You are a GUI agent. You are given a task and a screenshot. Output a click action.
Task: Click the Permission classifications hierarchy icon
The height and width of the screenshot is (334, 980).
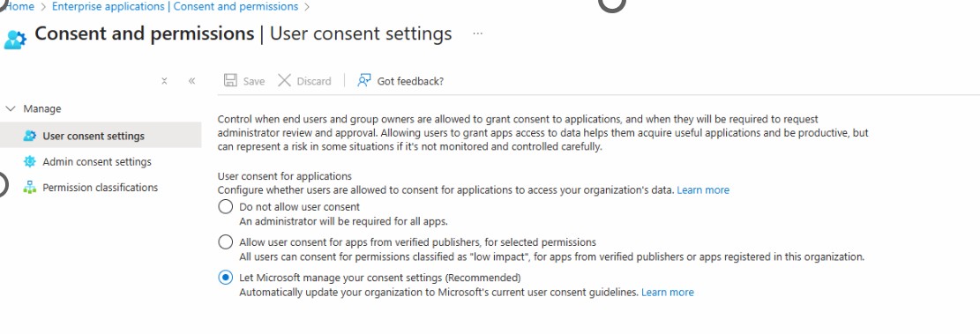(29, 188)
